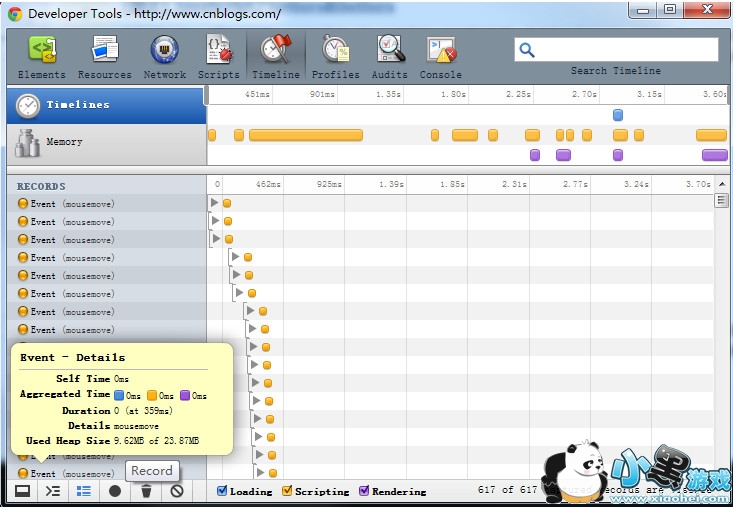Select the Memory view
Image resolution: width=733 pixels, height=507 pixels.
click(x=107, y=142)
